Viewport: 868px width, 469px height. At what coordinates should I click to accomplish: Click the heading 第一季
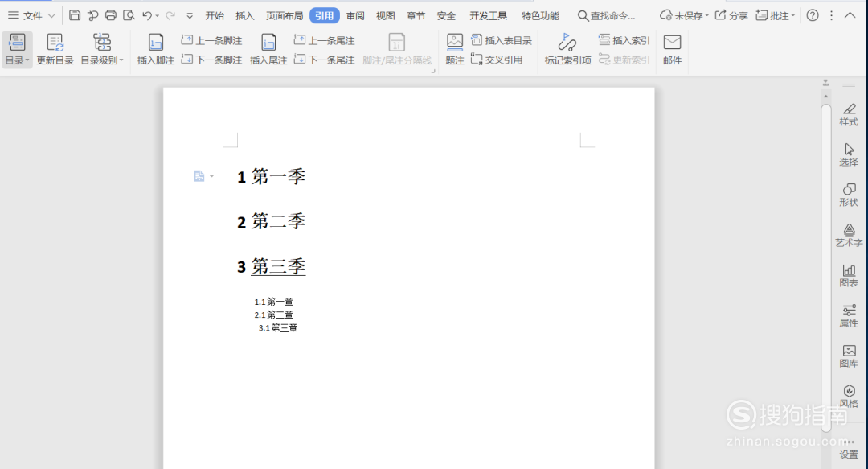pyautogui.click(x=272, y=177)
